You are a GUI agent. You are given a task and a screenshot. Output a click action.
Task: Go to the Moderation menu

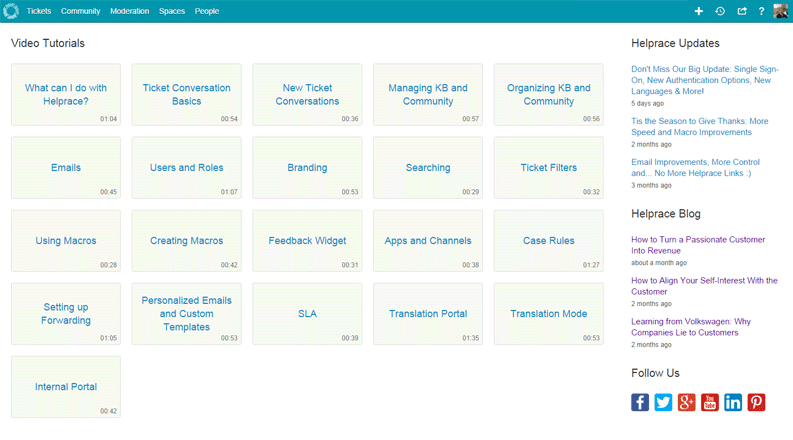(129, 11)
